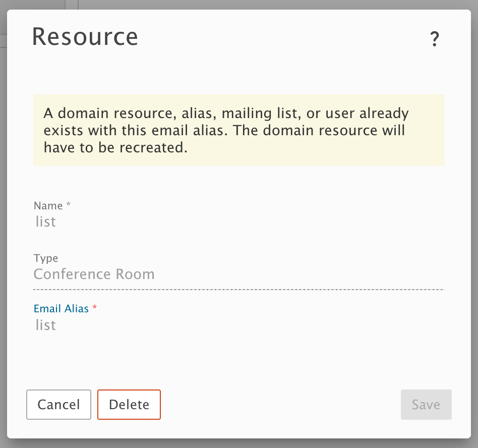Open help via the question mark icon
This screenshot has width=478, height=448.
(435, 39)
